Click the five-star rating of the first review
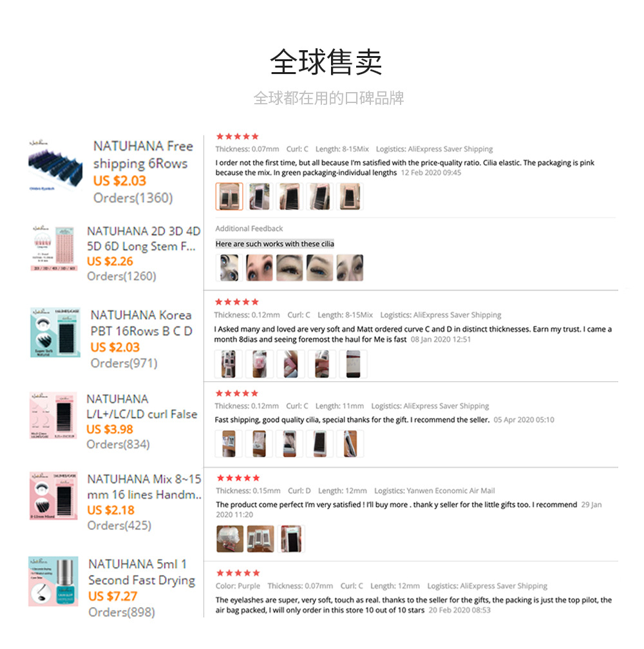The image size is (644, 649). tap(238, 136)
